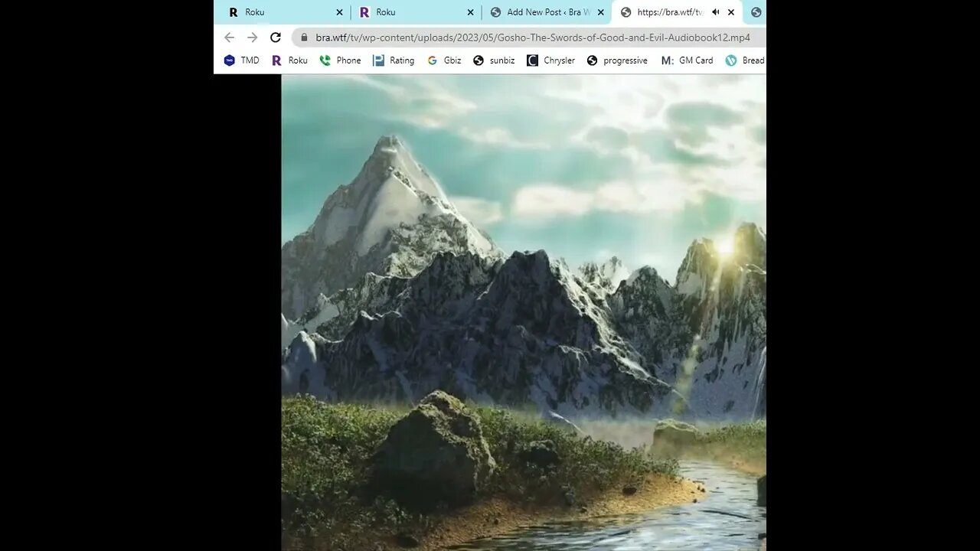Close the Add New Post tab
Viewport: 980px width, 551px height.
600,12
